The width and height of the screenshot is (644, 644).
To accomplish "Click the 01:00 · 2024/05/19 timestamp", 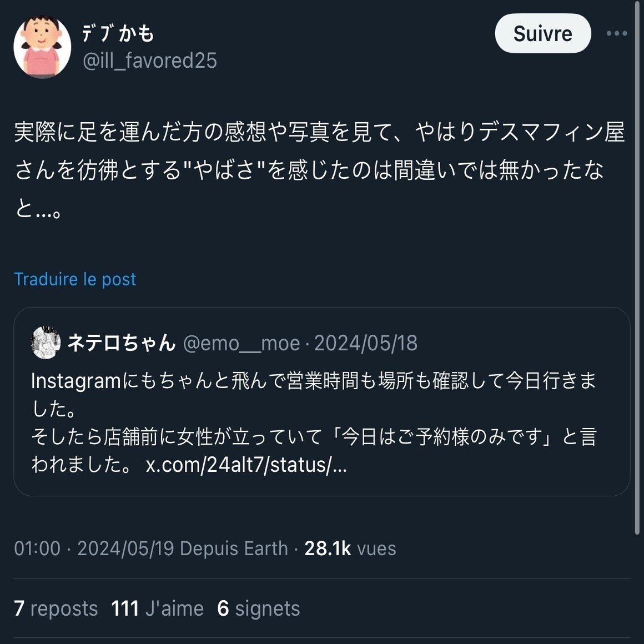I will (94, 549).
